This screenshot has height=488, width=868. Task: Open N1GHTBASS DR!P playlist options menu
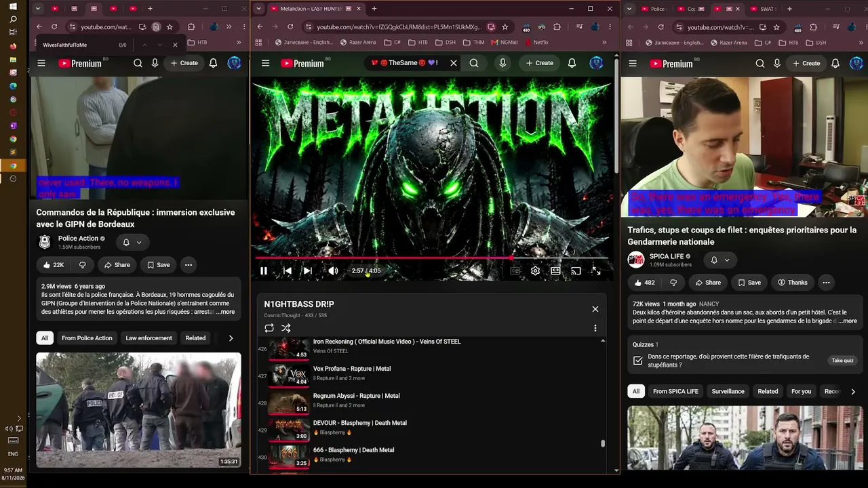click(x=595, y=328)
